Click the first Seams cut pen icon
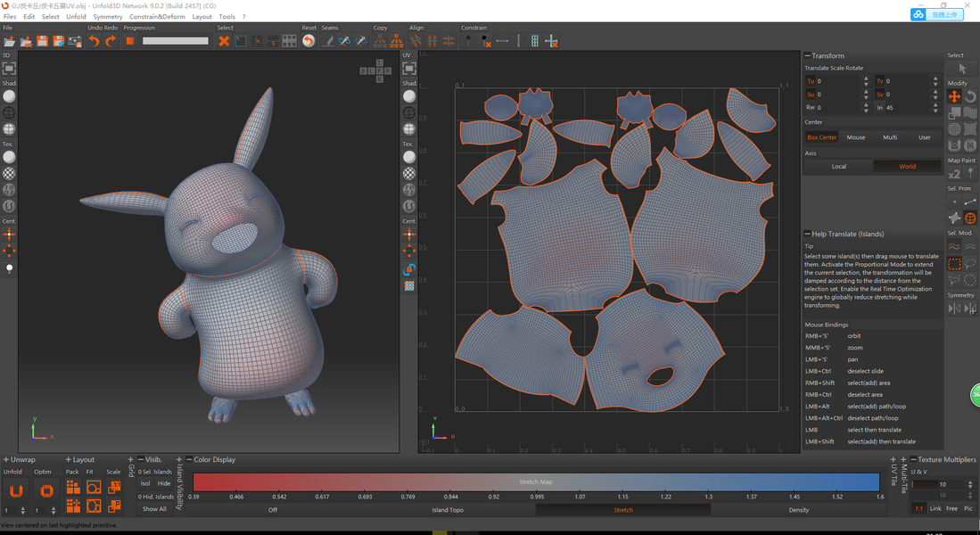This screenshot has width=980, height=535. pos(328,41)
